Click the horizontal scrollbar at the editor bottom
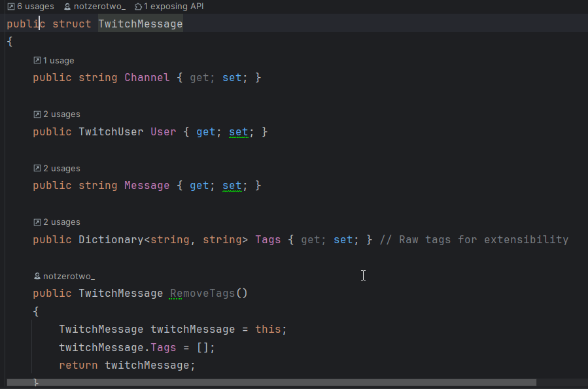 point(271,382)
